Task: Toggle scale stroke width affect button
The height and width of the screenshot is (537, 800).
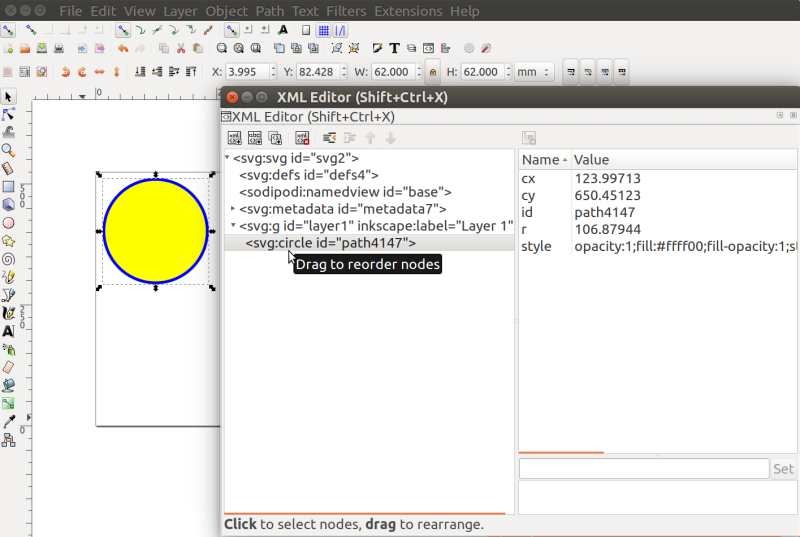Action: coord(571,72)
